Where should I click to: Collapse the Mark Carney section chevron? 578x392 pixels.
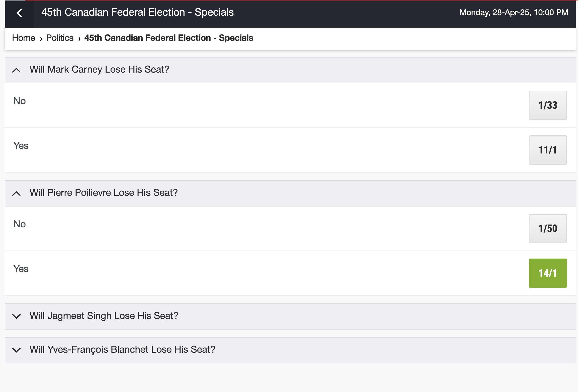click(16, 70)
